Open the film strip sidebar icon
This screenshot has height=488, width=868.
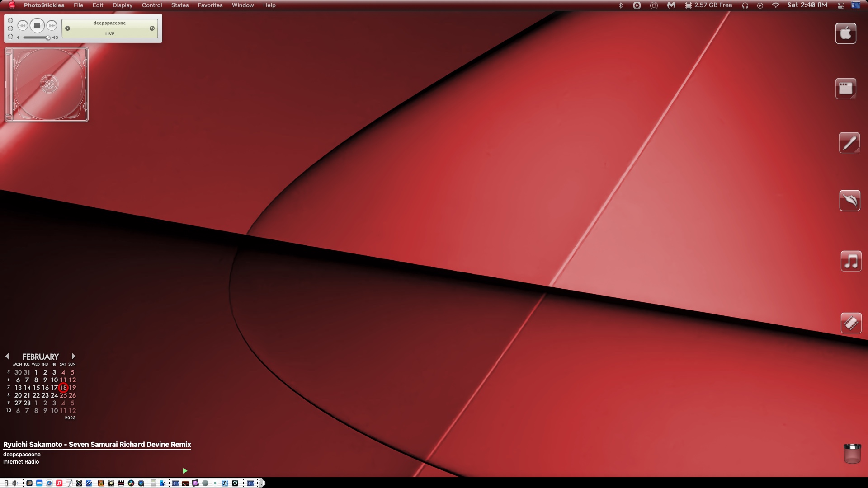tap(851, 323)
